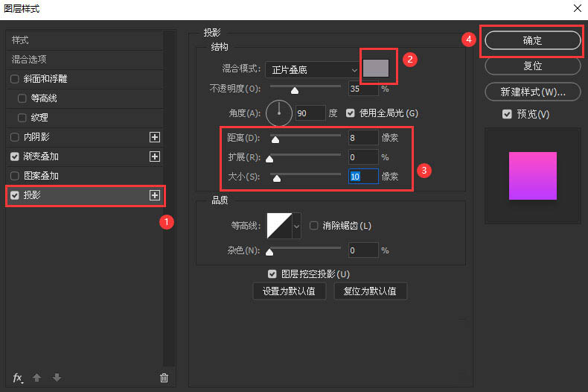
Task: Click the 复位 button
Action: (532, 66)
